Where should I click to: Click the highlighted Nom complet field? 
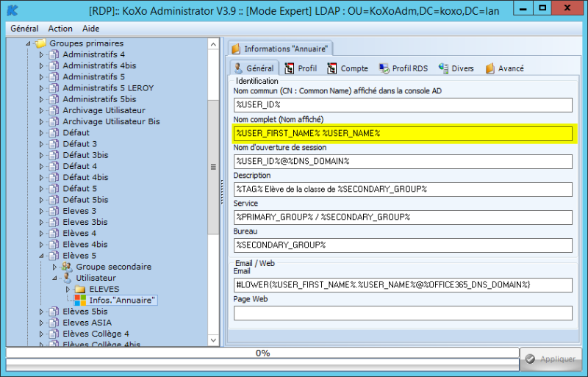coord(403,134)
